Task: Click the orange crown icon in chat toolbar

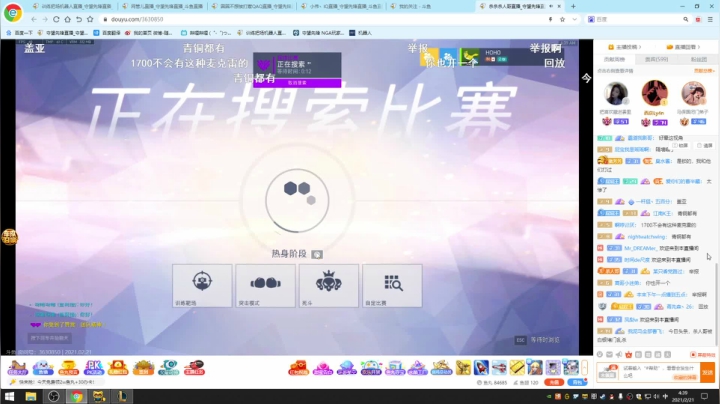Action: click(629, 354)
